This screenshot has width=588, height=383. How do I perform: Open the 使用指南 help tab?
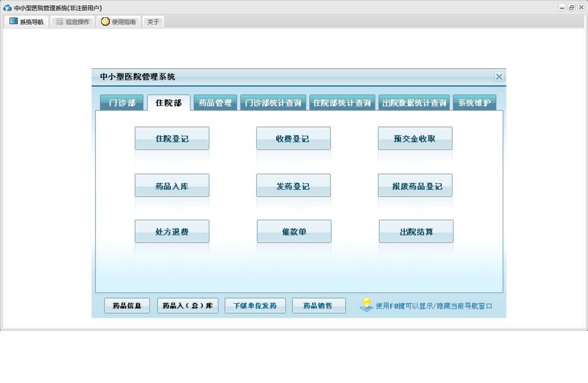pos(119,22)
